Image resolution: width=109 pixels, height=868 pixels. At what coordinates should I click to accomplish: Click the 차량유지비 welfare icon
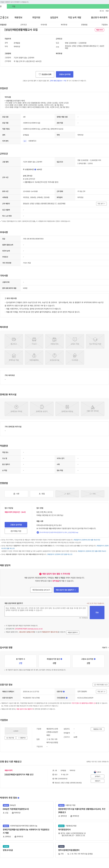point(54,341)
